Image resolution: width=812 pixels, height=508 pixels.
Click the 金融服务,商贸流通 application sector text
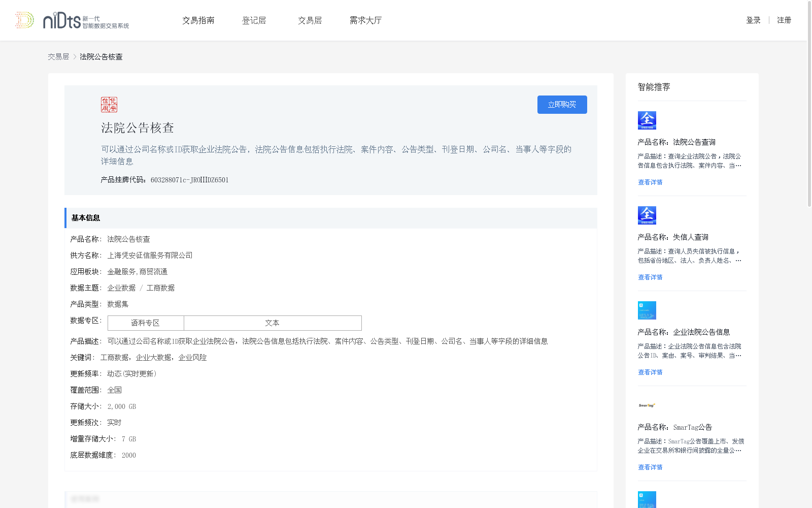pos(137,272)
